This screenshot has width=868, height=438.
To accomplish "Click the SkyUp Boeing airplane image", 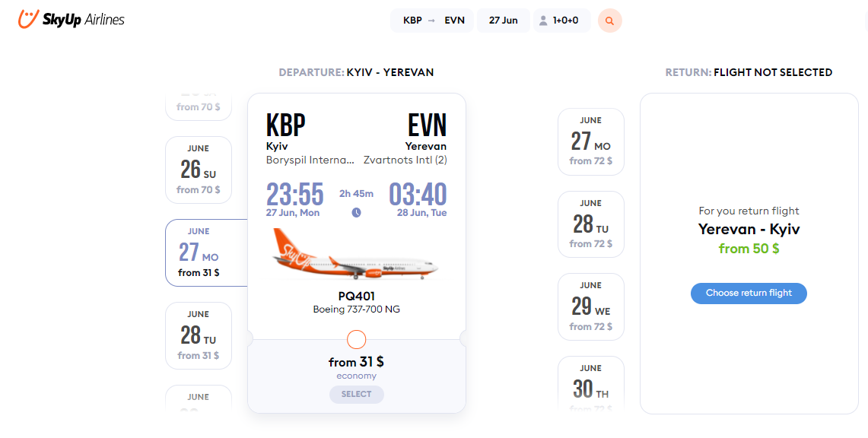I will point(355,255).
